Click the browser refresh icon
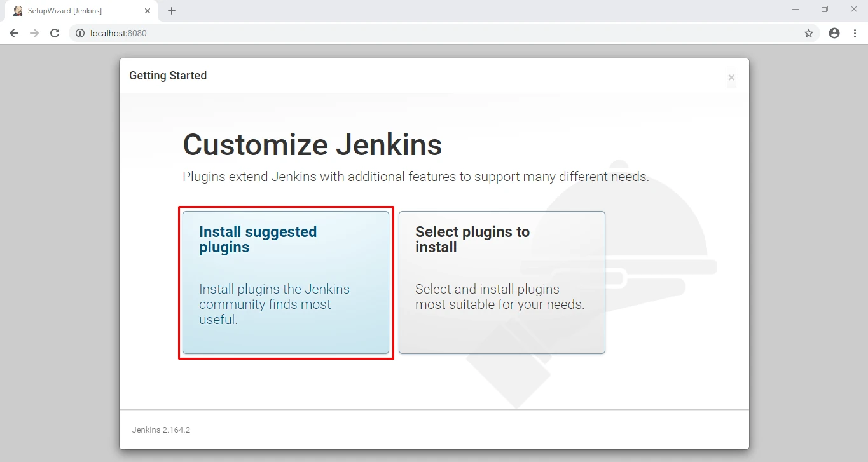The height and width of the screenshot is (462, 868). [55, 32]
